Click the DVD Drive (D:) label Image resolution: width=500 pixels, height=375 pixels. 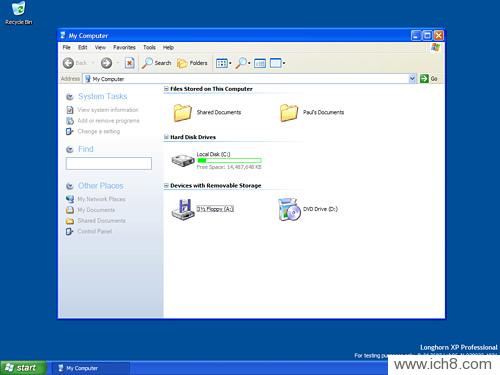pos(320,209)
